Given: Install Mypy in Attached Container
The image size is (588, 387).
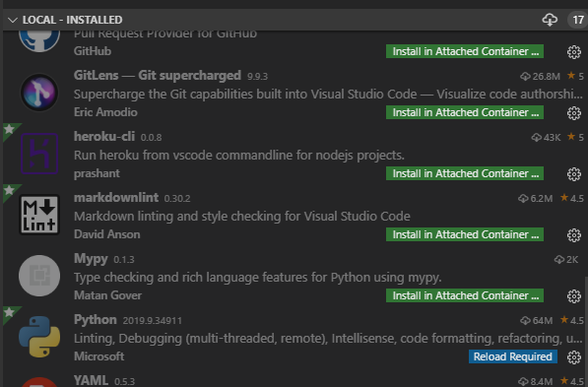Looking at the screenshot, I should point(465,295).
